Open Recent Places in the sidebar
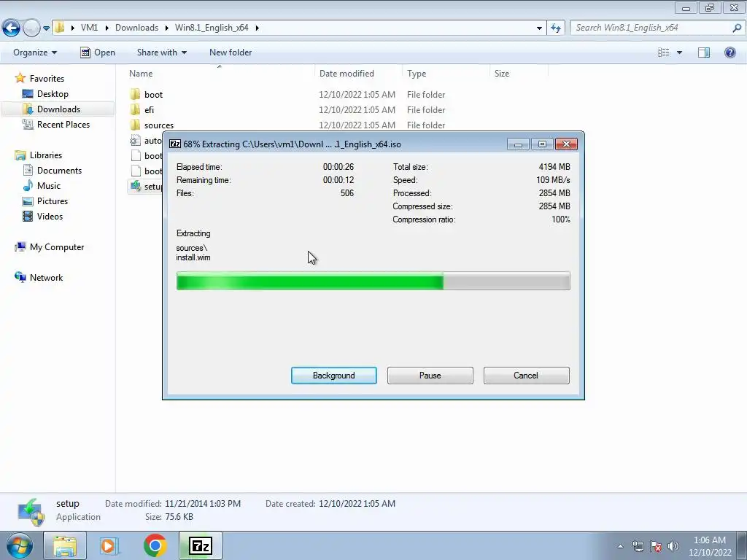747x560 pixels. [x=63, y=124]
